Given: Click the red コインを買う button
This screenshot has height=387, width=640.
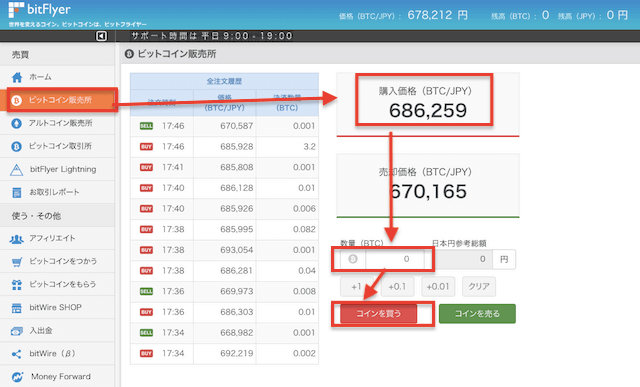Looking at the screenshot, I should (378, 314).
